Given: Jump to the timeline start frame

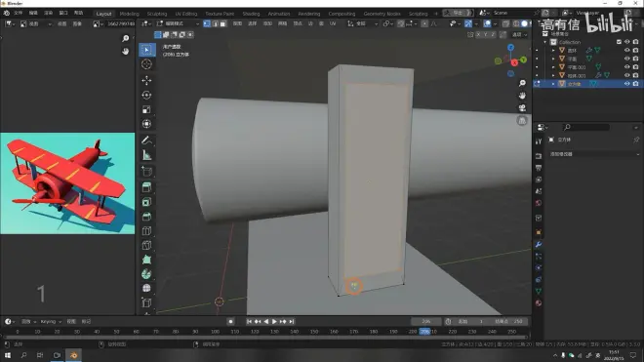Looking at the screenshot, I should tap(249, 321).
